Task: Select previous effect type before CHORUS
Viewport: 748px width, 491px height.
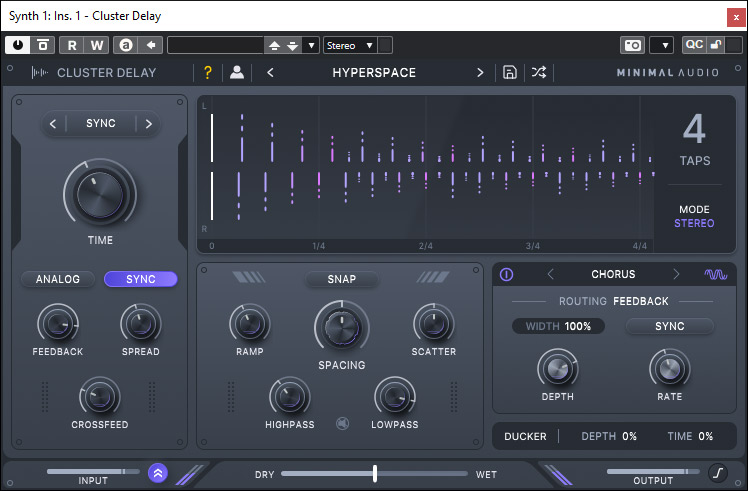Action: tap(549, 274)
